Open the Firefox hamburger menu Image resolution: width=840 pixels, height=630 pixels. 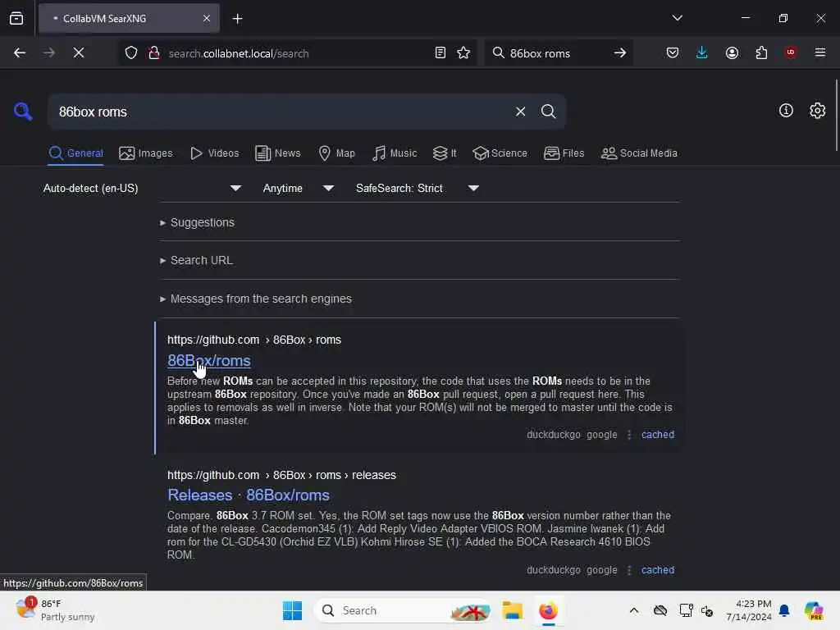[x=819, y=52]
